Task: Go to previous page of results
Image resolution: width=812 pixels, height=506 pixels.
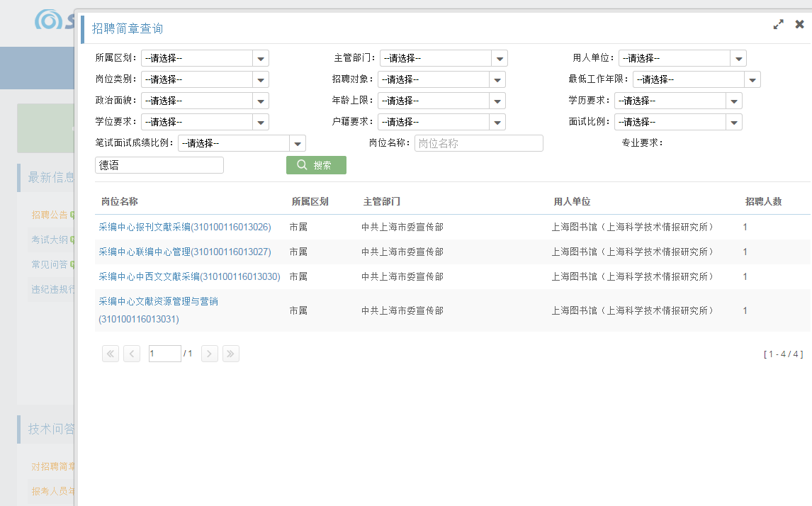Action: point(132,354)
